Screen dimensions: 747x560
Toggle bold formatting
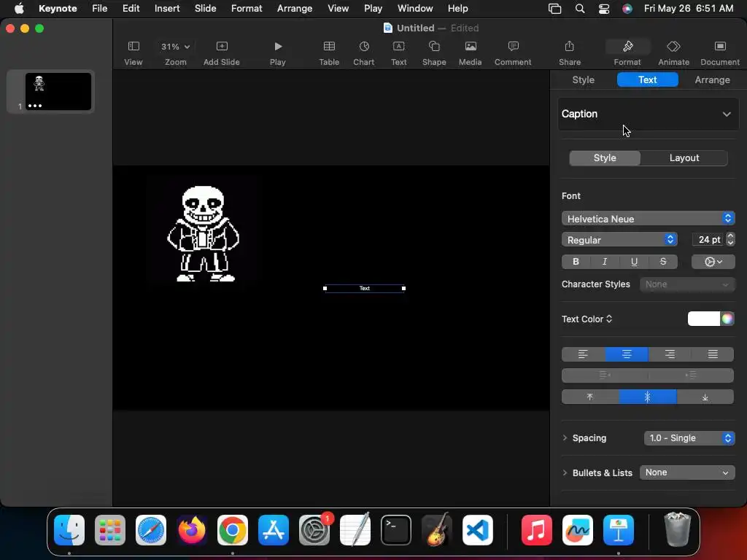(576, 262)
